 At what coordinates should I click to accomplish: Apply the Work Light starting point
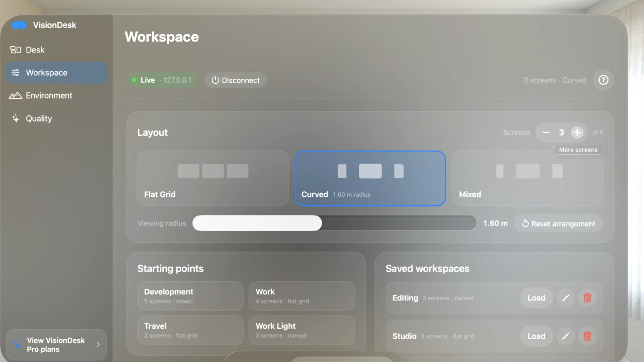pyautogui.click(x=302, y=330)
